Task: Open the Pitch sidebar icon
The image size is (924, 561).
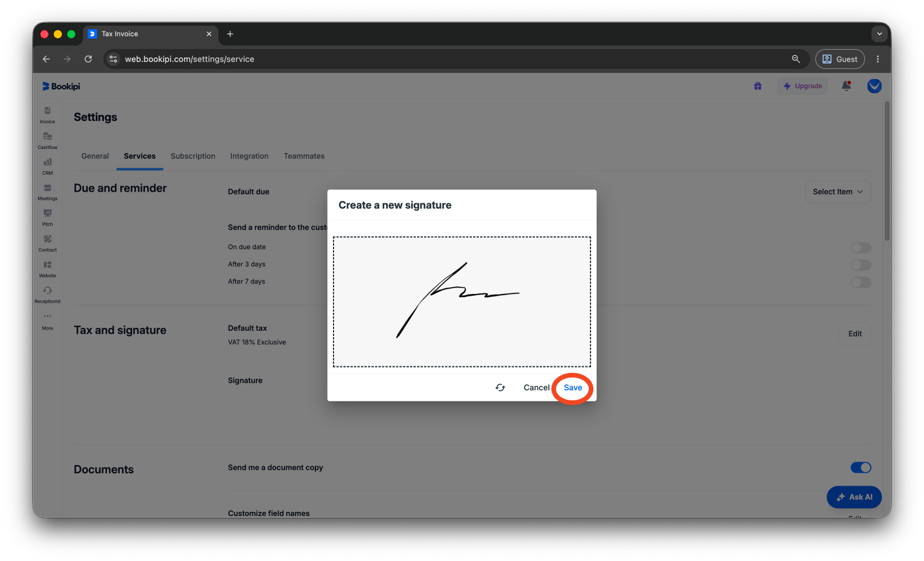Action: 47,217
